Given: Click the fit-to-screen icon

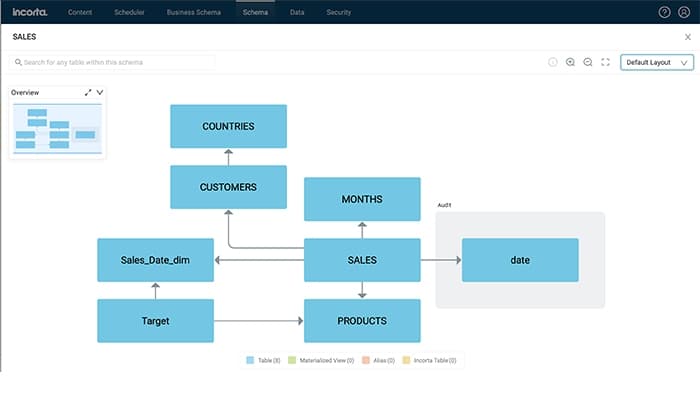Looking at the screenshot, I should 605,62.
